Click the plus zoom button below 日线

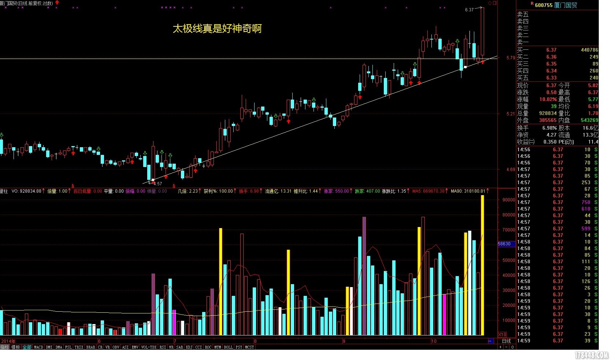(501, 347)
